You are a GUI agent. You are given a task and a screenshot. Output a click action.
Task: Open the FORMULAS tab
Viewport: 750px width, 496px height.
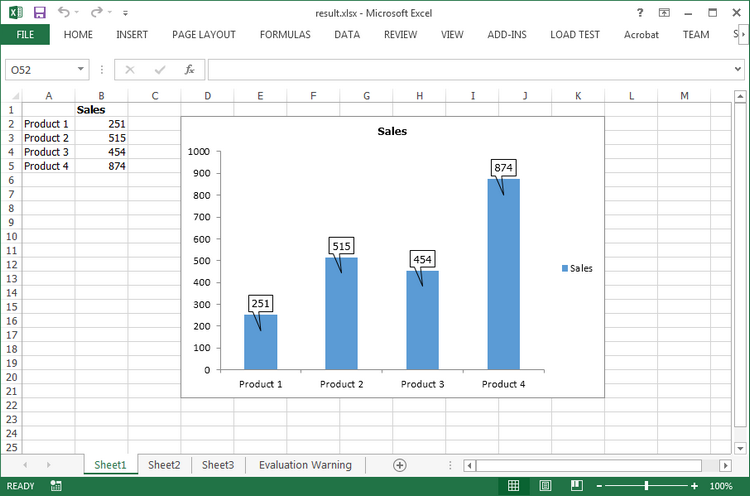pyautogui.click(x=285, y=34)
